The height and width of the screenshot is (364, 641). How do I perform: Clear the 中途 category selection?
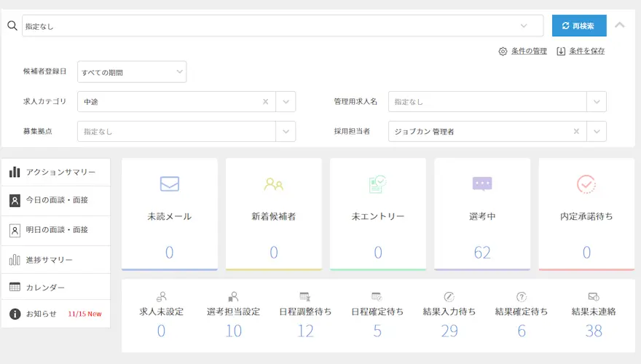pos(265,102)
